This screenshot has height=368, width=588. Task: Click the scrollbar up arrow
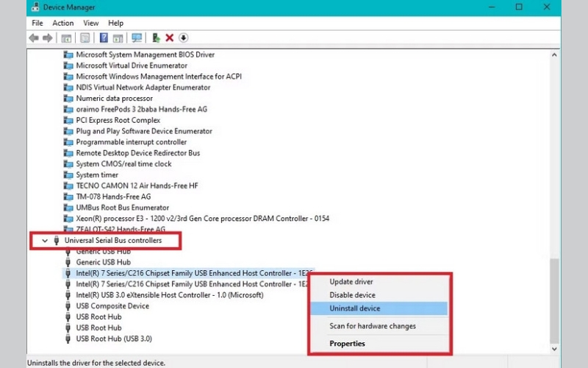[554, 54]
